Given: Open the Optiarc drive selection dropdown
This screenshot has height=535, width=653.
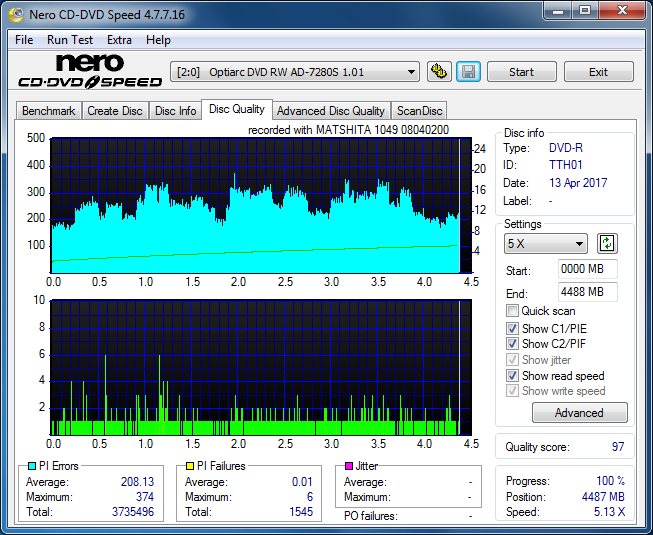Looking at the screenshot, I should 296,72.
